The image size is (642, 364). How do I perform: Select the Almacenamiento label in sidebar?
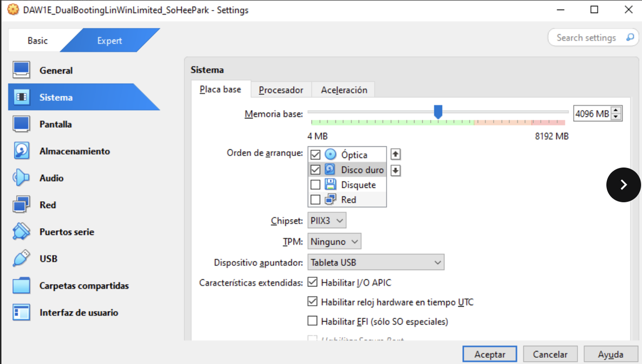click(75, 151)
